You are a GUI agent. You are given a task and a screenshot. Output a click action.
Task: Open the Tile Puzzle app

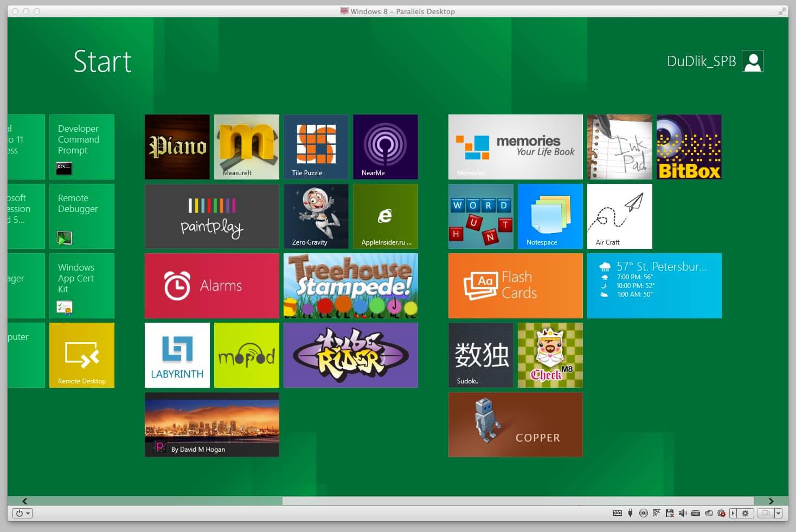point(316,147)
